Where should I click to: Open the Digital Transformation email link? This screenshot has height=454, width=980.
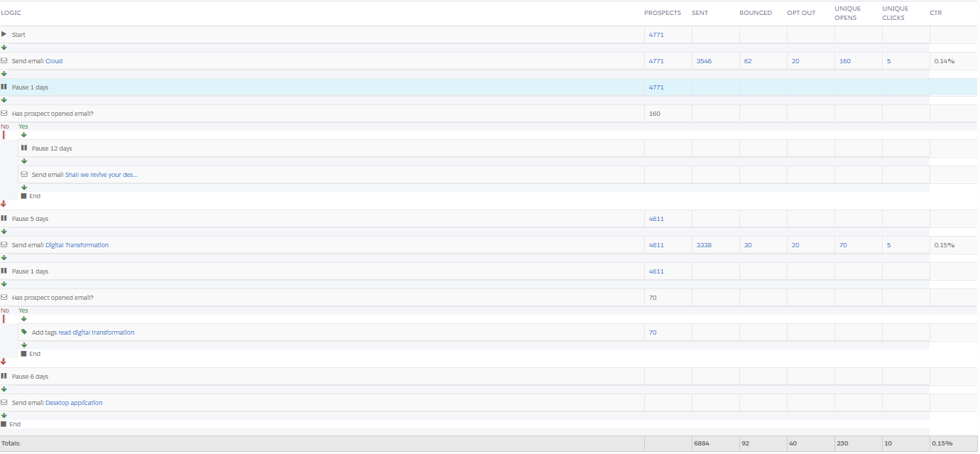click(77, 245)
